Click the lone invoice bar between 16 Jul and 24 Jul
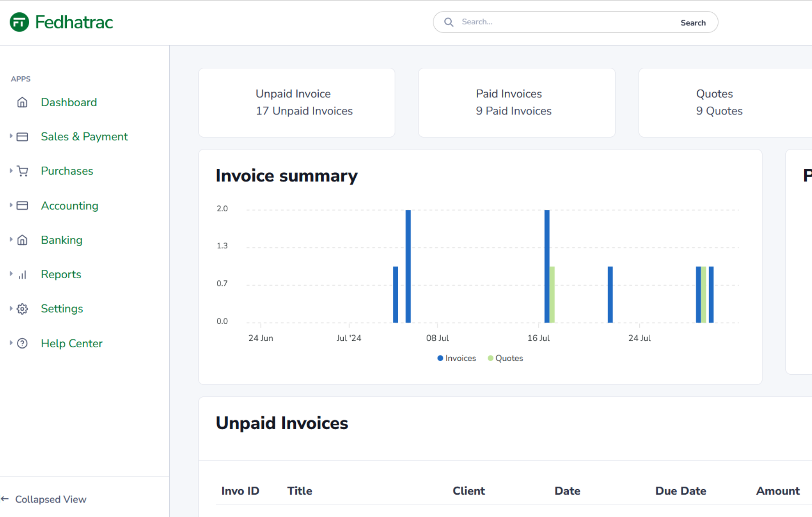 pos(610,295)
